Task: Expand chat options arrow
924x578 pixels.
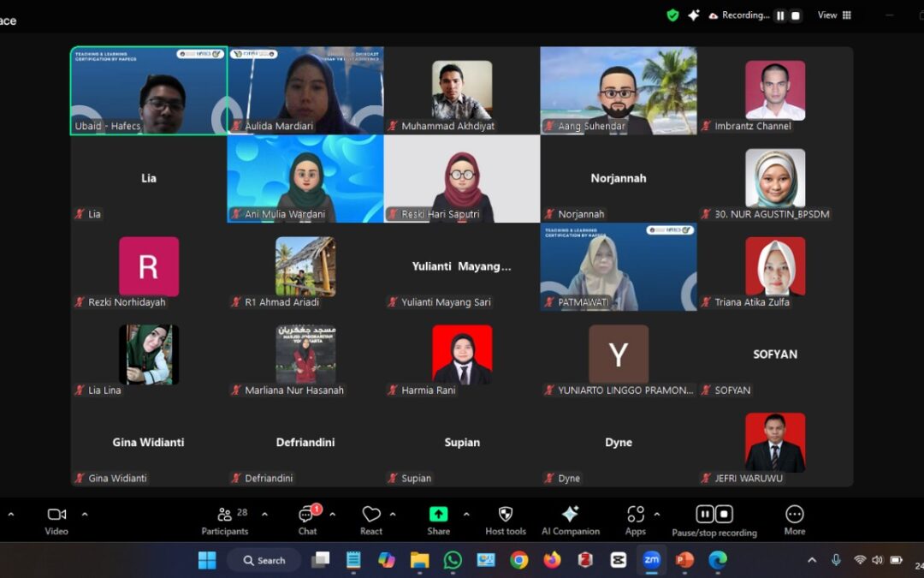Action: coord(332,515)
